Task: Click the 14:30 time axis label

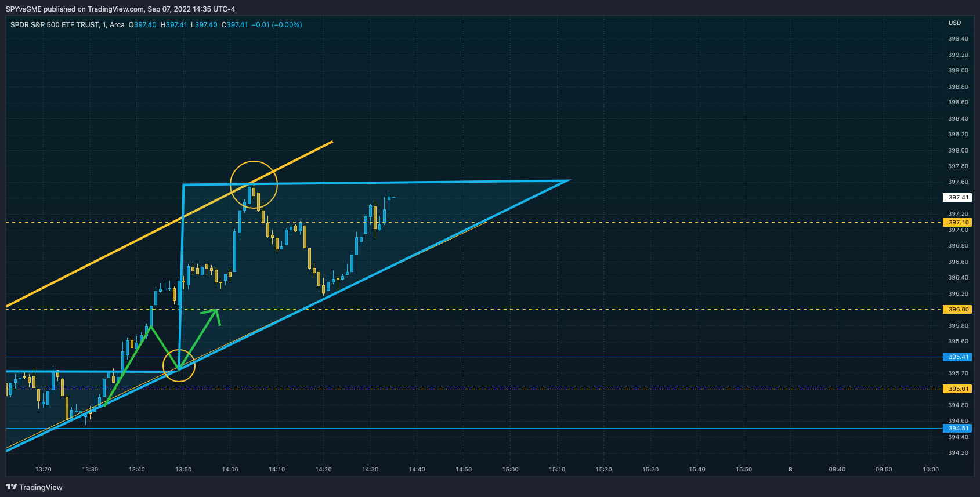Action: pos(370,470)
